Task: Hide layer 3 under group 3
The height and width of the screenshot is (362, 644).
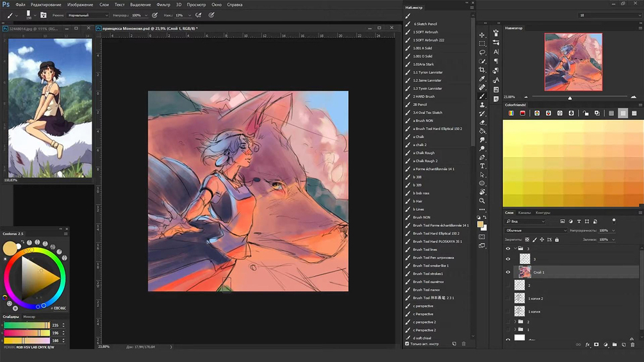Action: click(508, 259)
